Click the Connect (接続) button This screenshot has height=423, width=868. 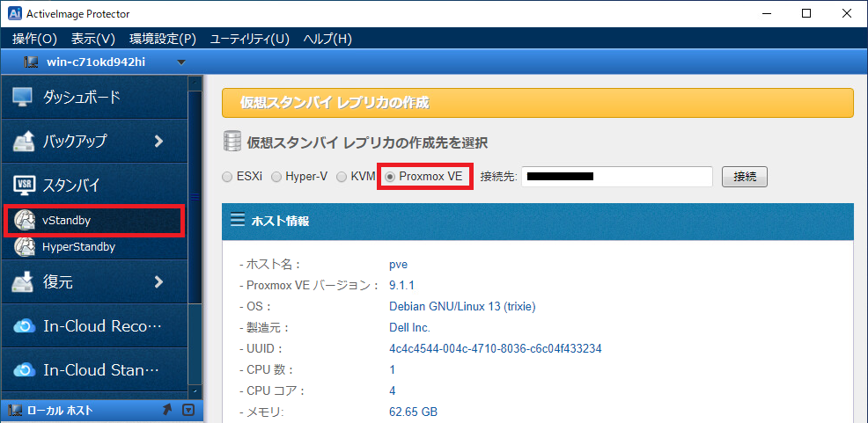(744, 177)
